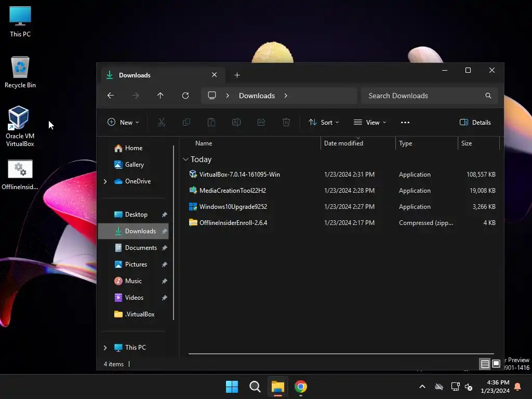Viewport: 532px width, 399px height.
Task: Select VirtualBox-7.0.14-161095-Win file
Action: pos(341,175)
